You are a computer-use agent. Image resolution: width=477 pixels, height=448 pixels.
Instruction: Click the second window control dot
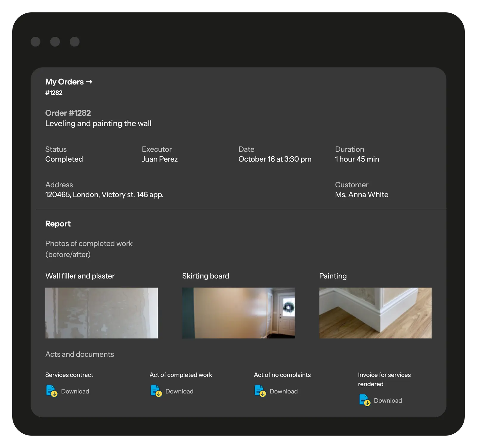coord(55,42)
